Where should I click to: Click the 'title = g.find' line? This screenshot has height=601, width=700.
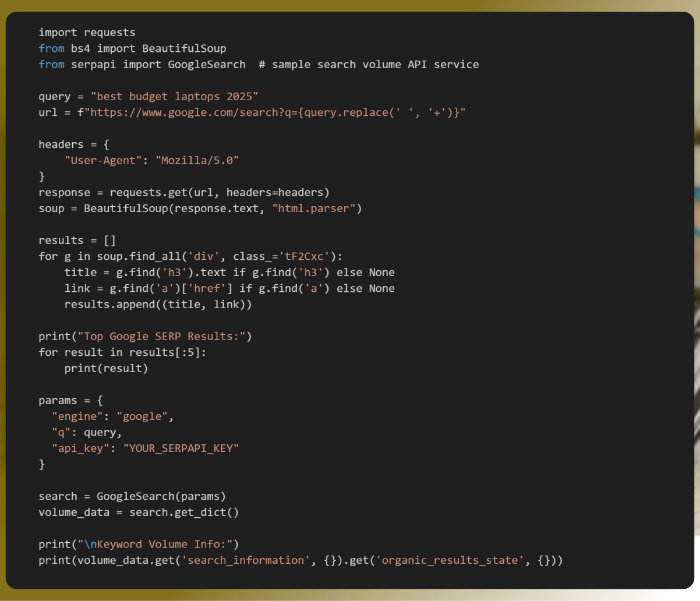229,273
